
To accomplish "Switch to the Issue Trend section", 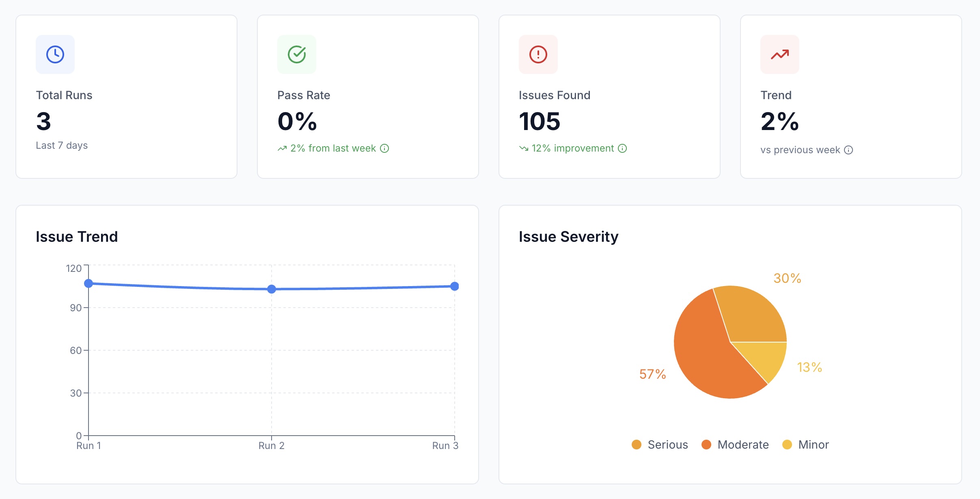I will click(x=76, y=236).
